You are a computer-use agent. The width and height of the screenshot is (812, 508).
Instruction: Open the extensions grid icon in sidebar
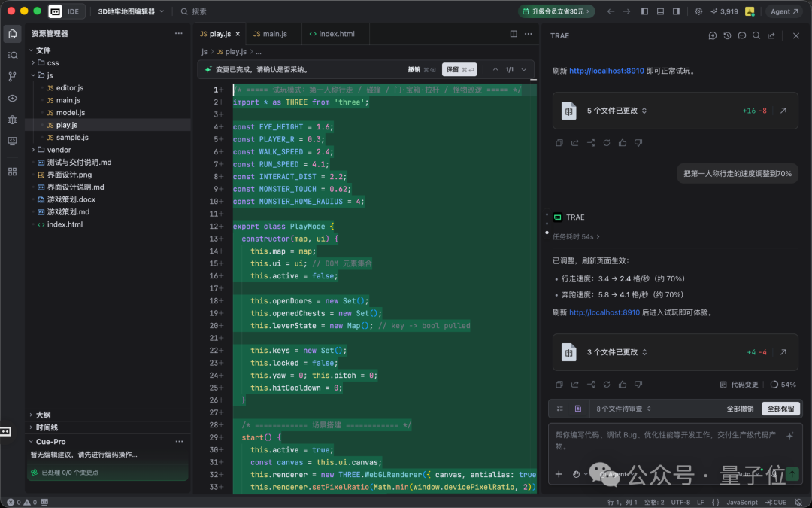pyautogui.click(x=13, y=172)
